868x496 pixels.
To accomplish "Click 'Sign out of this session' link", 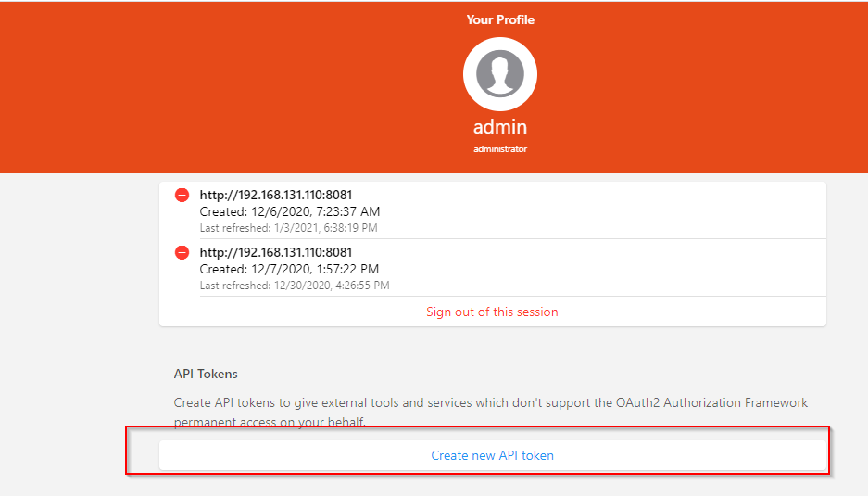I will coord(492,312).
